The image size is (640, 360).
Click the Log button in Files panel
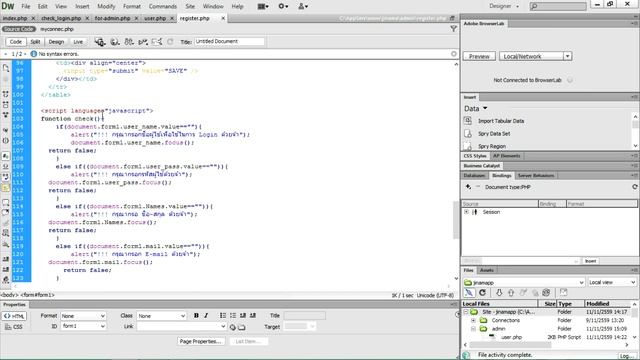[x=627, y=356]
